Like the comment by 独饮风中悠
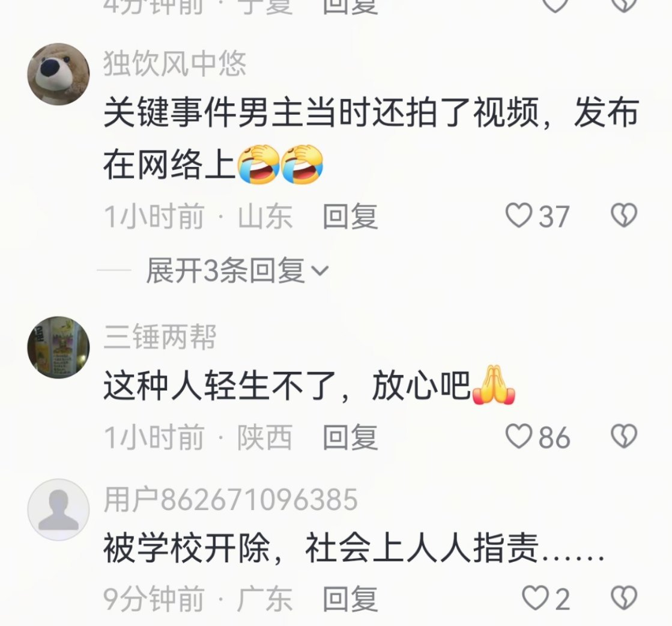This screenshot has width=672, height=626. point(519,215)
